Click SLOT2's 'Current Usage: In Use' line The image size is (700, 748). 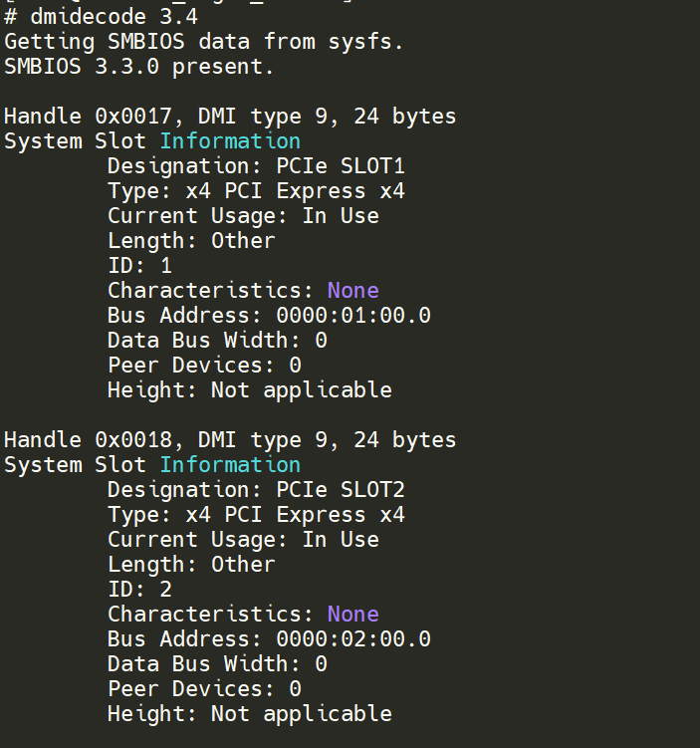coord(243,540)
